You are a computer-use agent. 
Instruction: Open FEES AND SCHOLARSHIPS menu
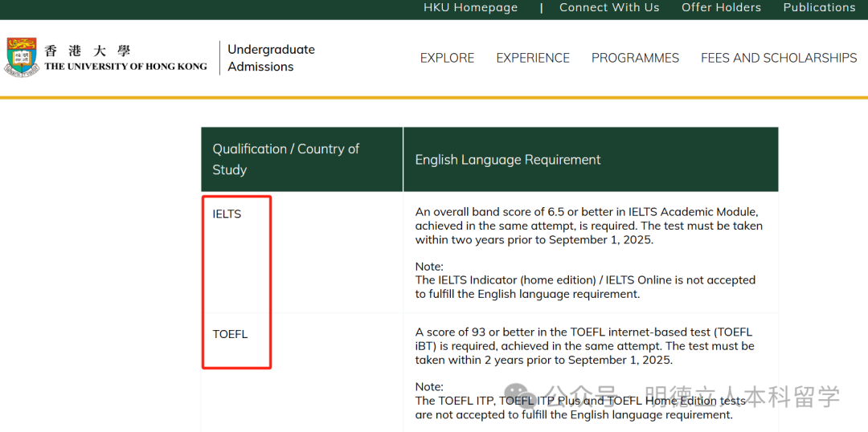[x=779, y=58]
